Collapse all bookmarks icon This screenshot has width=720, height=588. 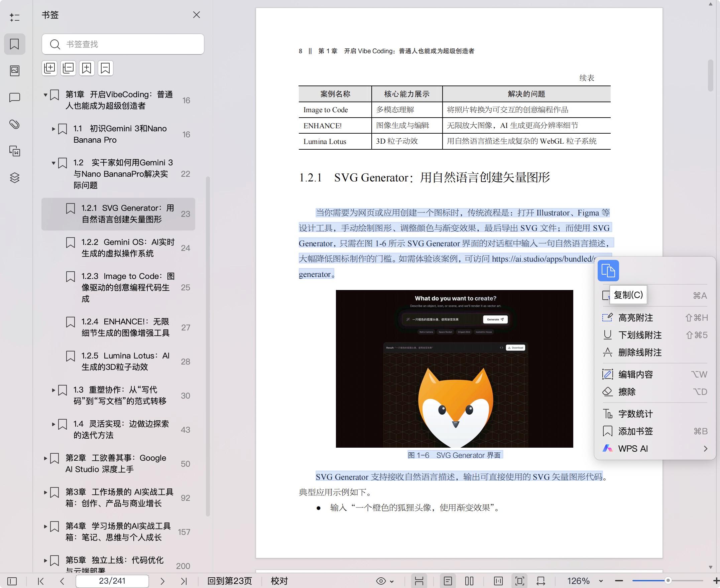pyautogui.click(x=68, y=68)
